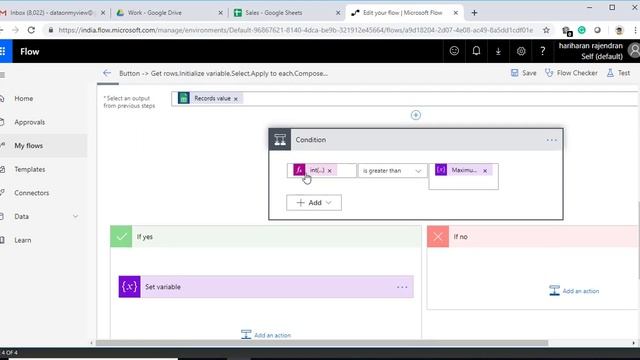Open the Condition step ellipsis menu

551,140
